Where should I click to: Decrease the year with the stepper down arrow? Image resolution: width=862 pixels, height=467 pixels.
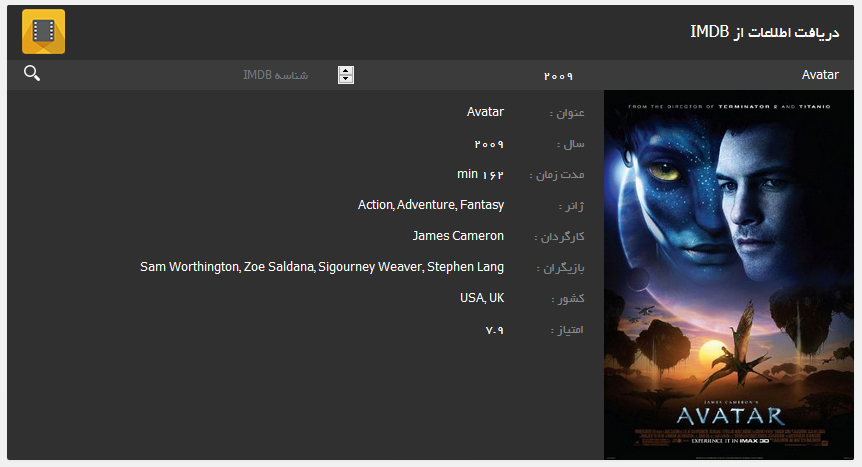(x=346, y=79)
